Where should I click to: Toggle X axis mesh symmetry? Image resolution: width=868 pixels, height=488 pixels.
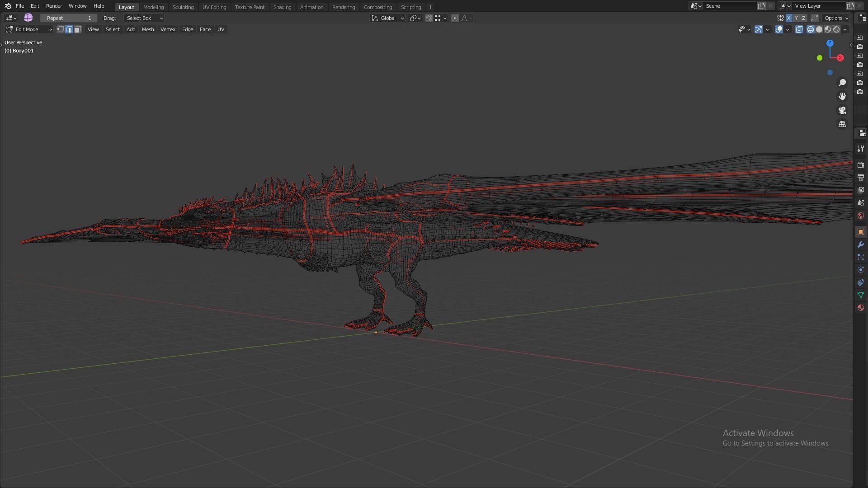[x=789, y=18]
